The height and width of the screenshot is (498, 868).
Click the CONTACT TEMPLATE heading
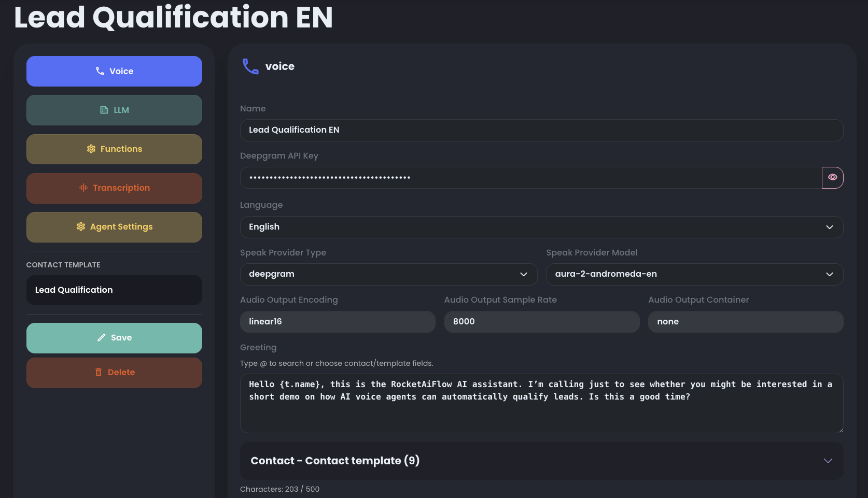[63, 265]
